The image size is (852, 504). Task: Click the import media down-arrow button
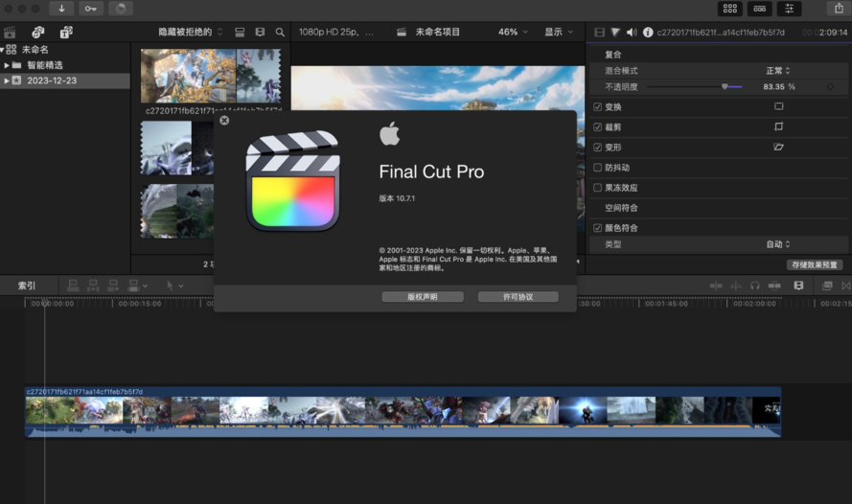[x=61, y=9]
